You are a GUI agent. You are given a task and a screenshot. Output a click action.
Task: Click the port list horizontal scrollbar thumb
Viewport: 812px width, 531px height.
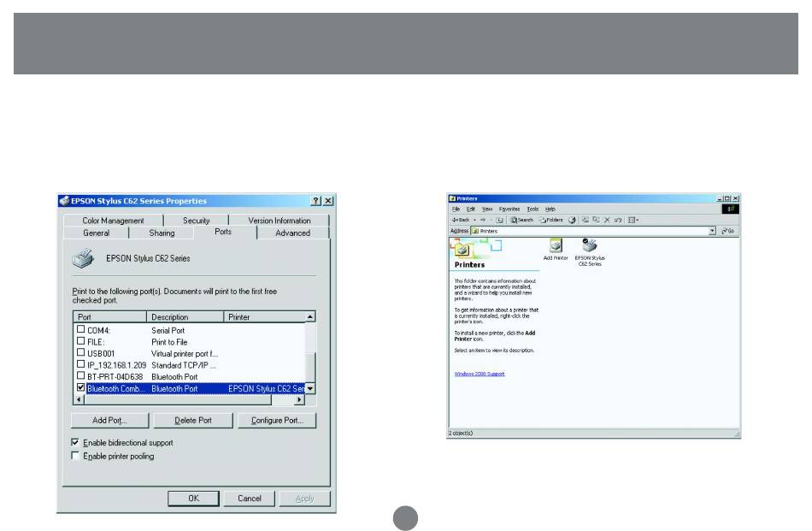pos(178,399)
